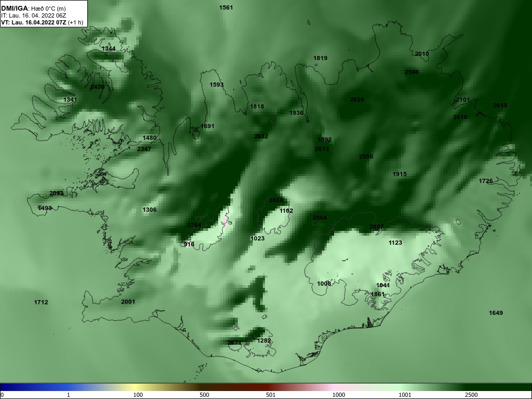Click the map value 2619
The width and height of the screenshot is (532, 399).
point(500,105)
